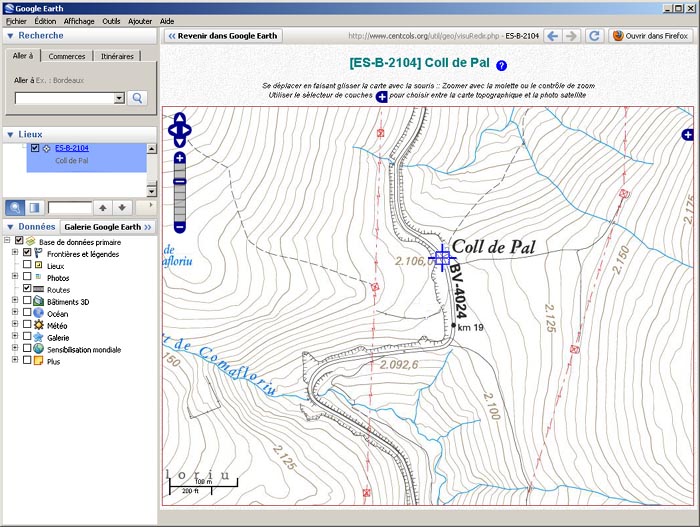
Task: Expand the Plus layer node
Action: (15, 360)
